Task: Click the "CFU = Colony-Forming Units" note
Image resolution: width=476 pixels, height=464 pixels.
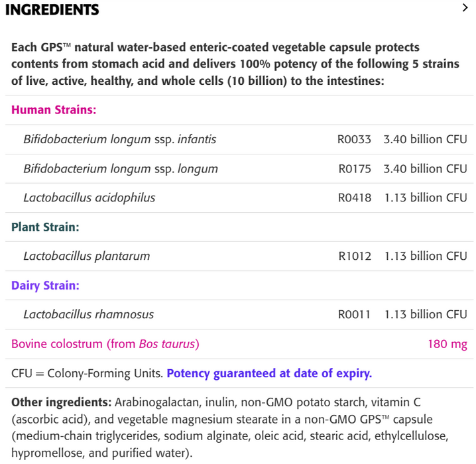Action: [87, 373]
